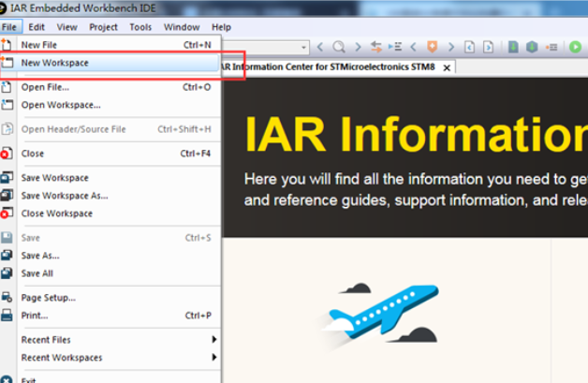Image resolution: width=588 pixels, height=383 pixels.
Task: Click the Toggle Breakpoint icon
Action: 551,47
